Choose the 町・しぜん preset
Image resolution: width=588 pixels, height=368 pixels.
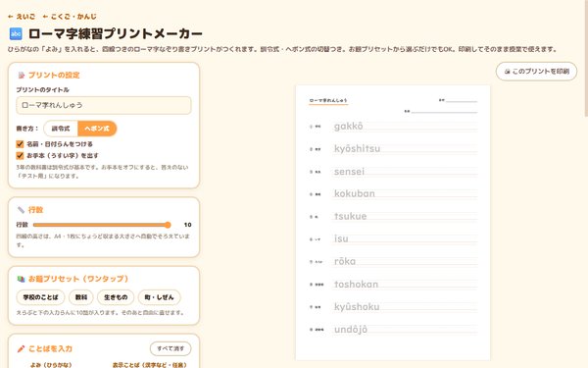click(x=160, y=297)
